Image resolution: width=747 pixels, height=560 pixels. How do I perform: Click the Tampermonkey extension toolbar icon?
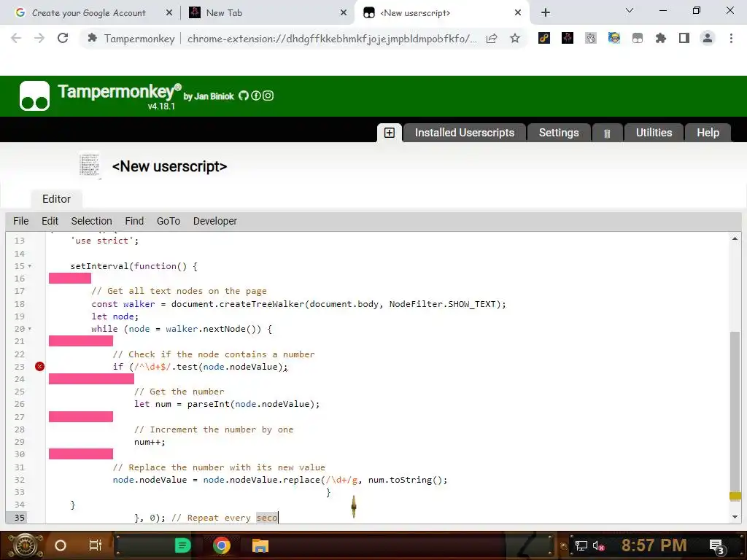638,38
